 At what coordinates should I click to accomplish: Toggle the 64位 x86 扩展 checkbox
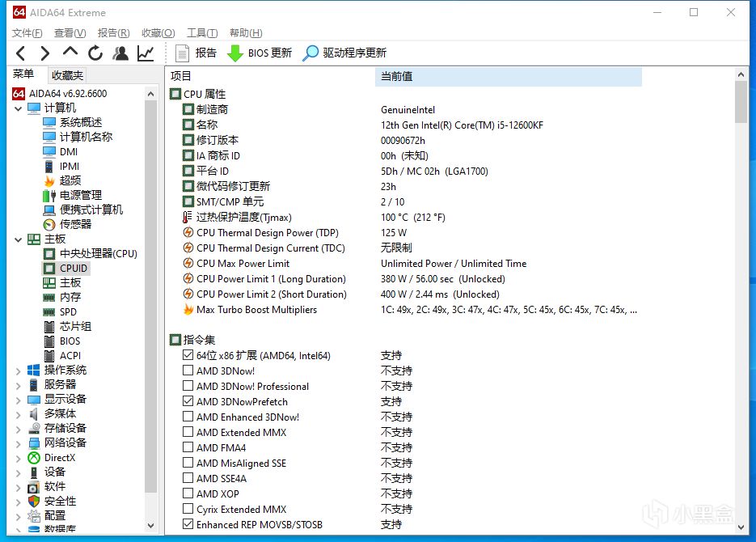click(x=188, y=355)
